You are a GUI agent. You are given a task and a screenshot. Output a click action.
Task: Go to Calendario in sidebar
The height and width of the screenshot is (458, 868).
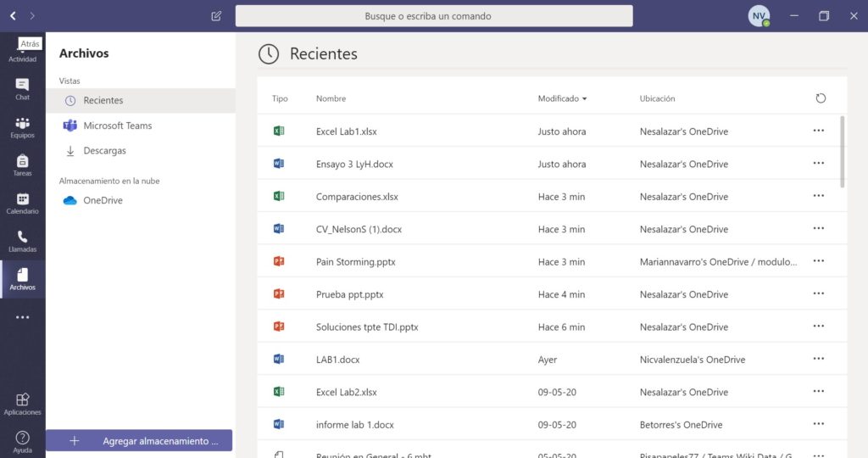point(22,203)
